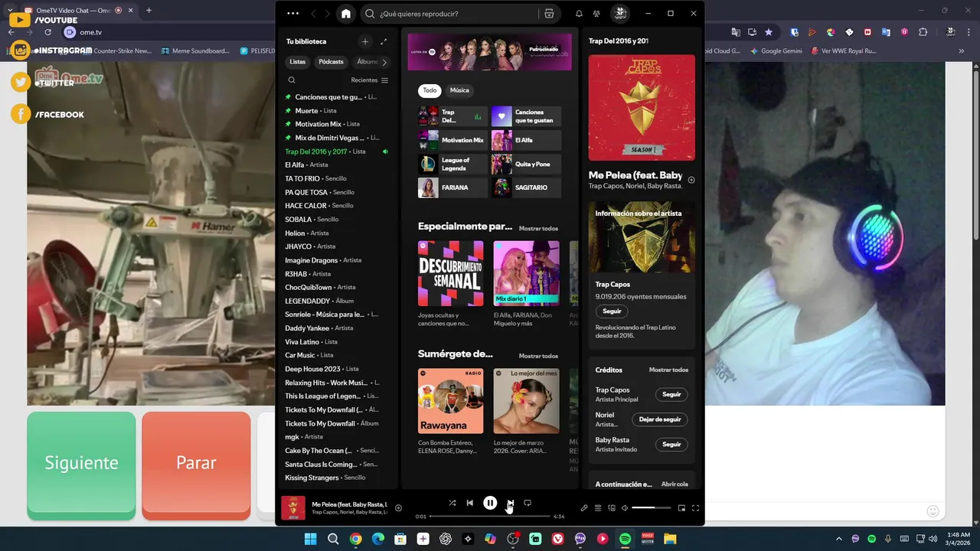The width and height of the screenshot is (980, 551).
Task: Open friend activity icon
Action: (596, 14)
